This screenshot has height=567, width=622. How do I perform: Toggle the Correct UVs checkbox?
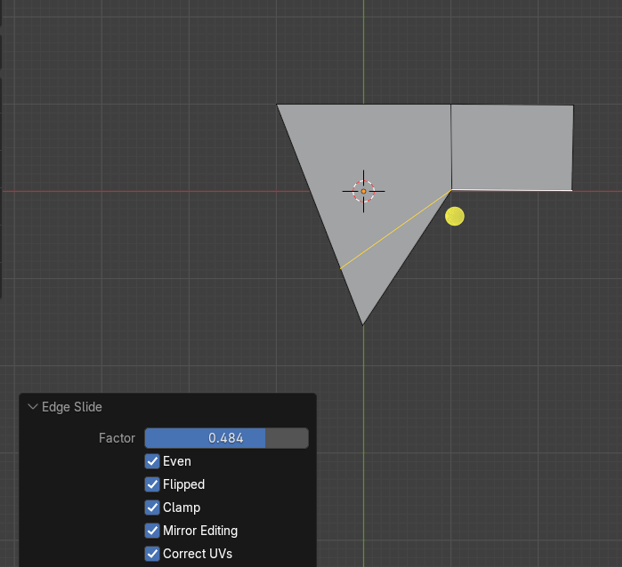tap(152, 553)
